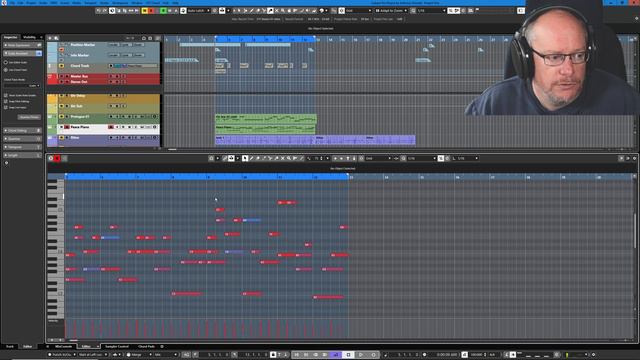The width and height of the screenshot is (640, 360).
Task: Toggle Snap Live Input checkbox
Action: (6, 107)
